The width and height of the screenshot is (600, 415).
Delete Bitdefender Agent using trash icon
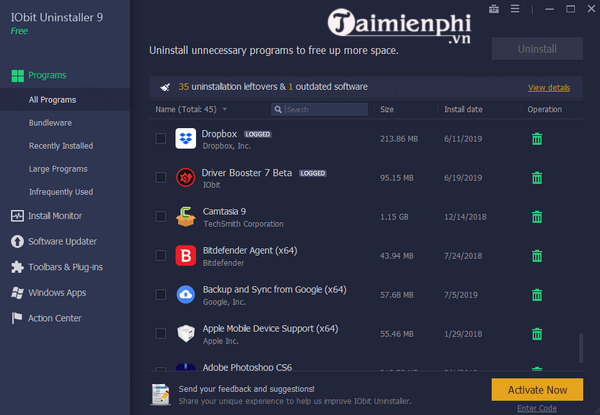tap(537, 256)
